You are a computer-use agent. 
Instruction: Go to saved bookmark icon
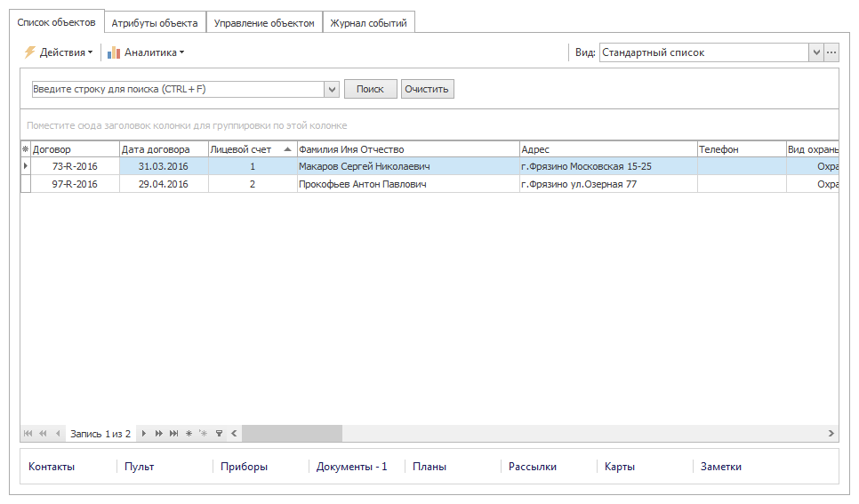[x=204, y=433]
